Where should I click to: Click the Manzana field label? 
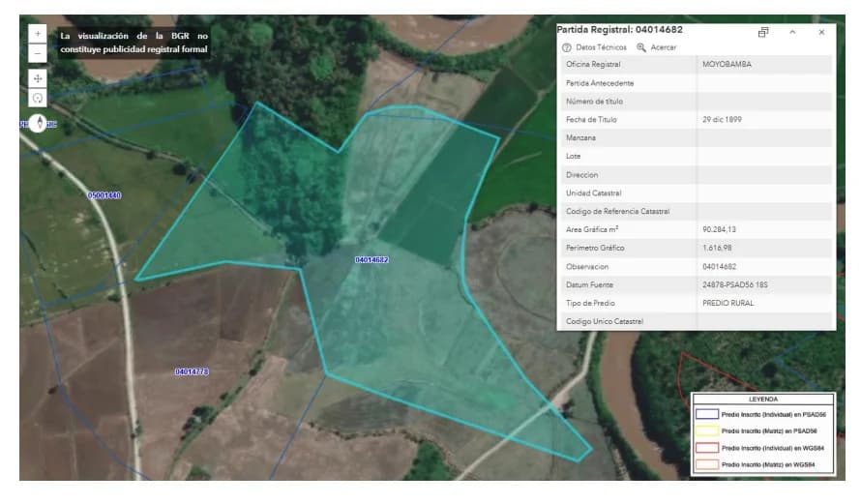[580, 137]
